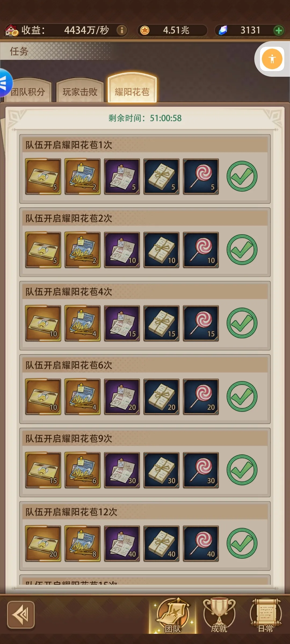The height and width of the screenshot is (644, 290).
Task: Tap the back arrow button
Action: [21, 615]
